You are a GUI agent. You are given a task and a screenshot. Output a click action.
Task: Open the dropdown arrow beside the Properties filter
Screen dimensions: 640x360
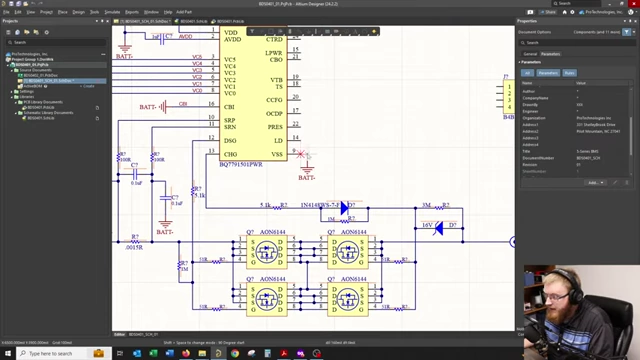[634, 32]
